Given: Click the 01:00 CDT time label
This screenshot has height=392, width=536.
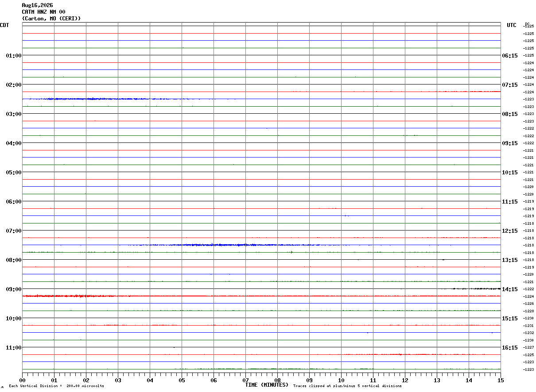Looking at the screenshot, I should click(x=14, y=55).
